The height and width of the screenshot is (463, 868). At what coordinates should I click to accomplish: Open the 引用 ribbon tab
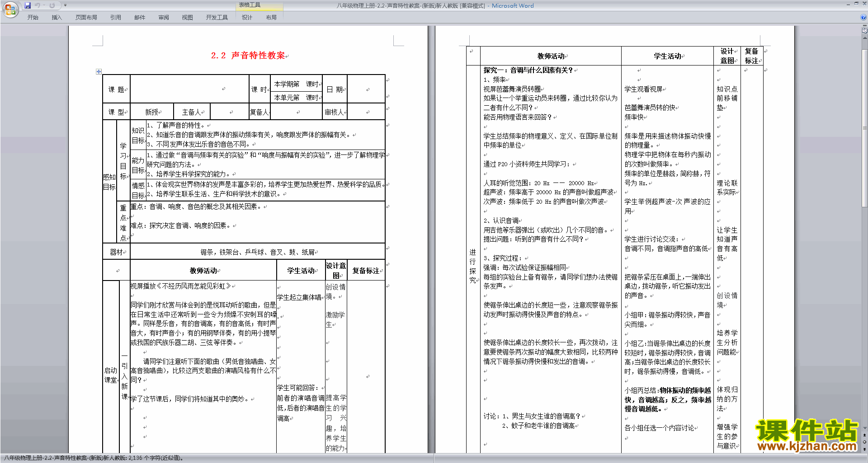(116, 18)
